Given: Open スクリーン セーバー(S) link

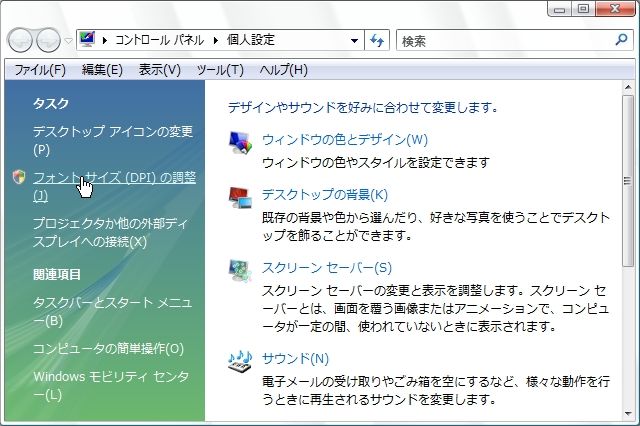Looking at the screenshot, I should click(x=327, y=268).
